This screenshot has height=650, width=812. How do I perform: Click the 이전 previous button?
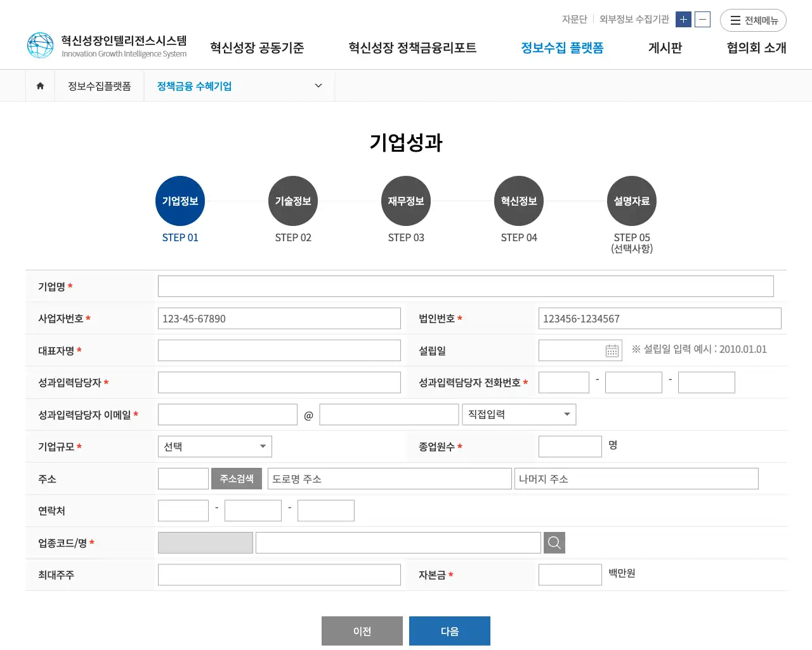362,630
